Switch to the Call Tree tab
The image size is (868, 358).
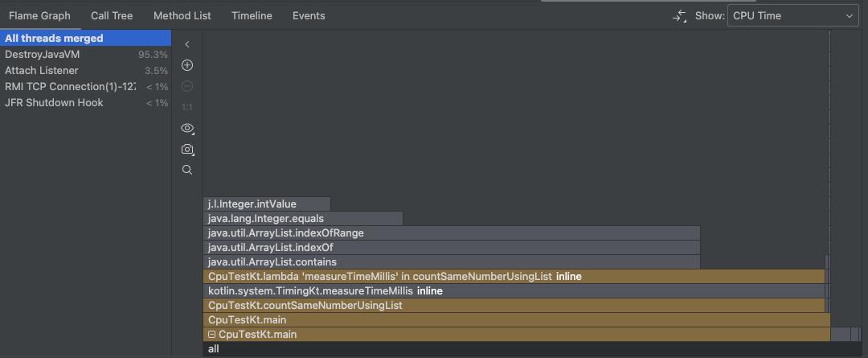[x=112, y=16]
